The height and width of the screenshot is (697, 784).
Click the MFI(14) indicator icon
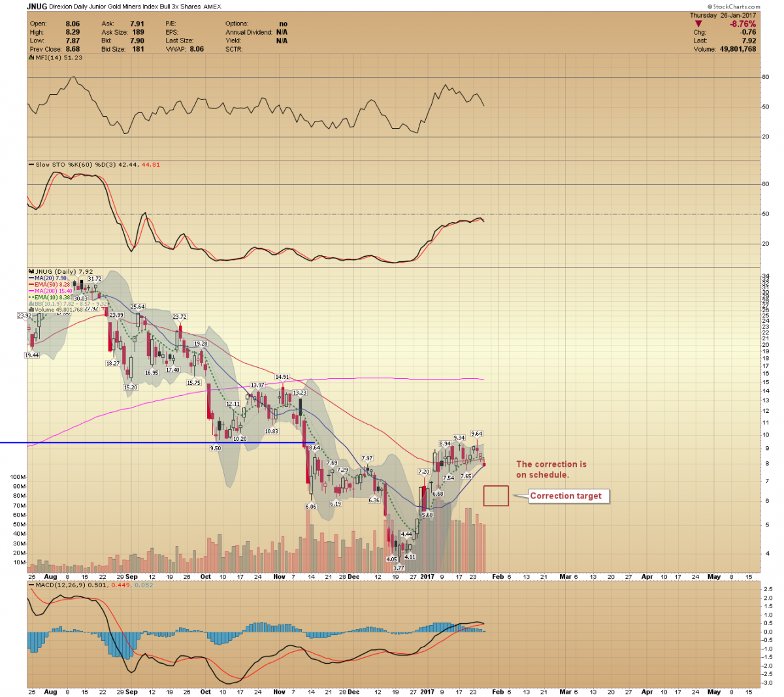[x=31, y=57]
